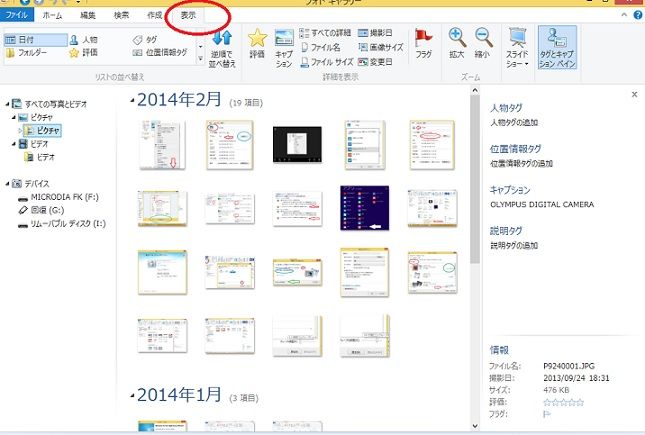The height and width of the screenshot is (435, 645).
Task: Click the gallery vertical scrollbar thumb
Action: (475, 179)
